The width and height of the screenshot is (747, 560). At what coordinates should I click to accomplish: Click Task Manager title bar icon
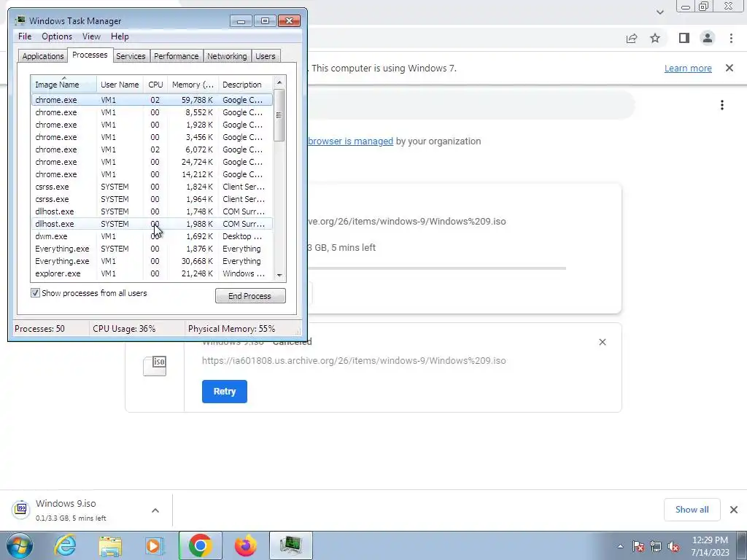click(20, 20)
